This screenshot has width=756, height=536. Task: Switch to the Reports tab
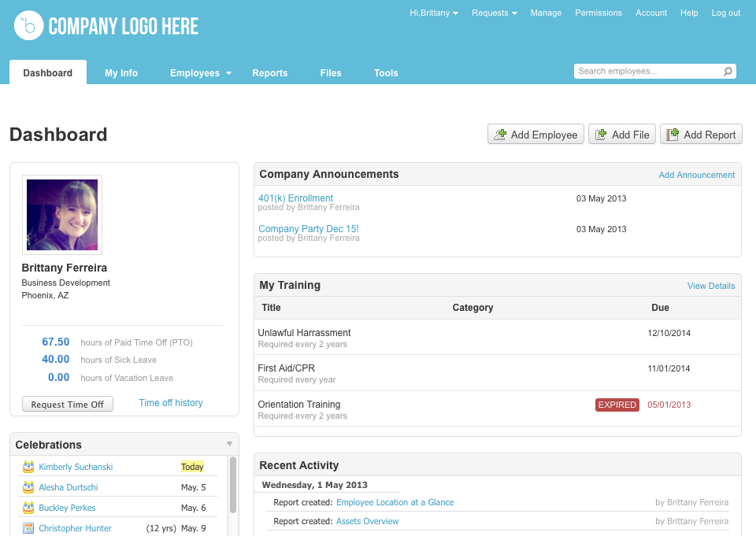coord(269,73)
